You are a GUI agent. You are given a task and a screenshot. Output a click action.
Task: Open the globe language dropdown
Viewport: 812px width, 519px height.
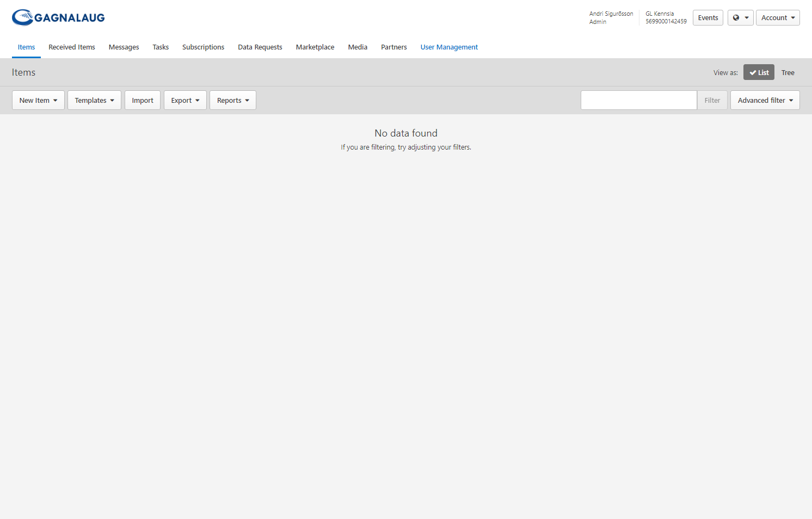[x=741, y=18]
